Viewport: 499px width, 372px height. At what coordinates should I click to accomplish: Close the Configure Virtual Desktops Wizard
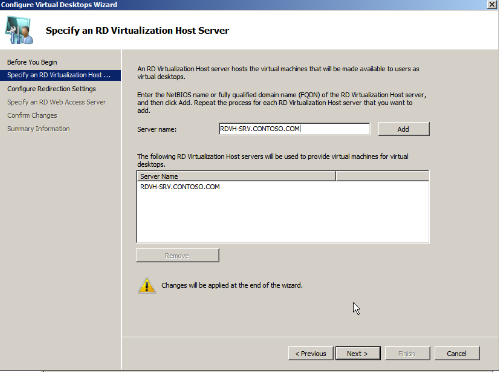click(492, 4)
